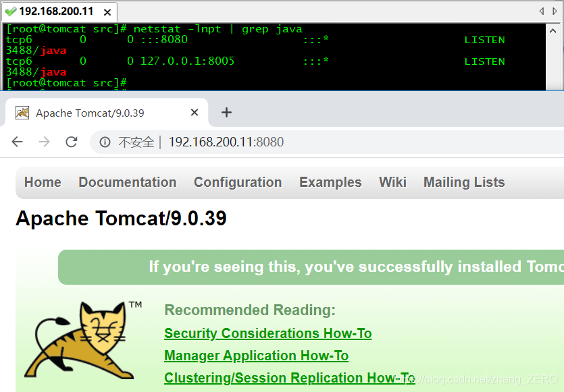Screen dimensions: 564x392
Task: Click the browser forward arrow
Action: point(44,142)
